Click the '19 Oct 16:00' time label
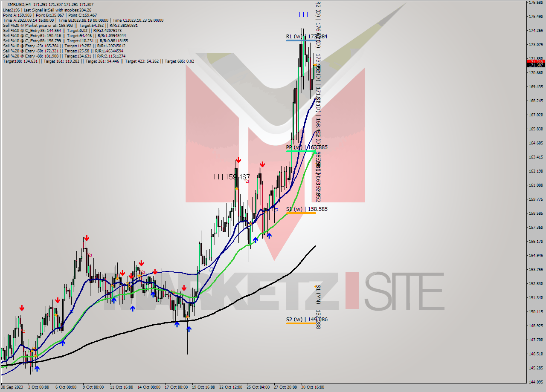Screen dimensions: 546x392 [x=203, y=387]
